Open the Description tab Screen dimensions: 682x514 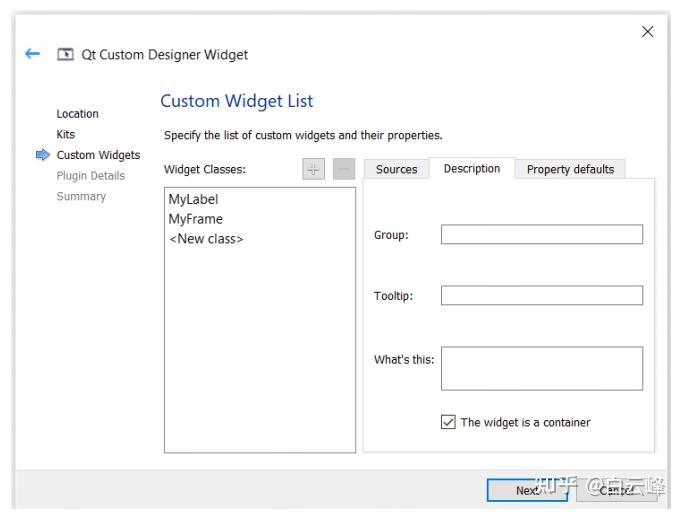tap(472, 169)
